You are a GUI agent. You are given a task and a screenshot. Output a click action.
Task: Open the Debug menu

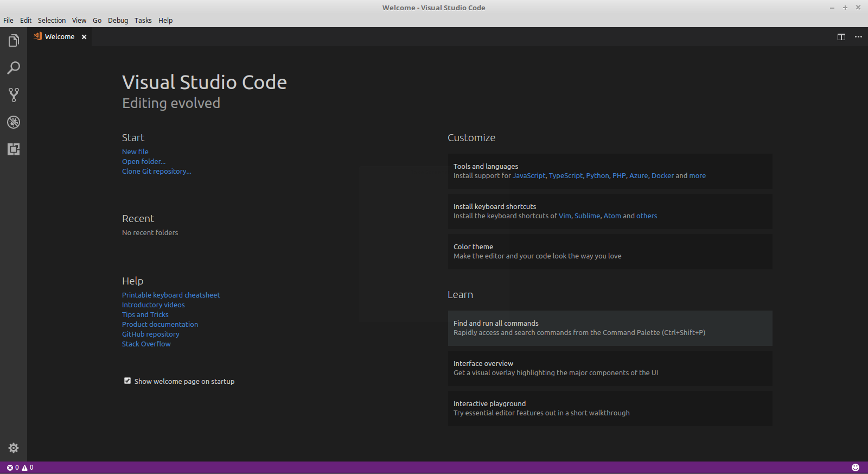click(x=118, y=20)
